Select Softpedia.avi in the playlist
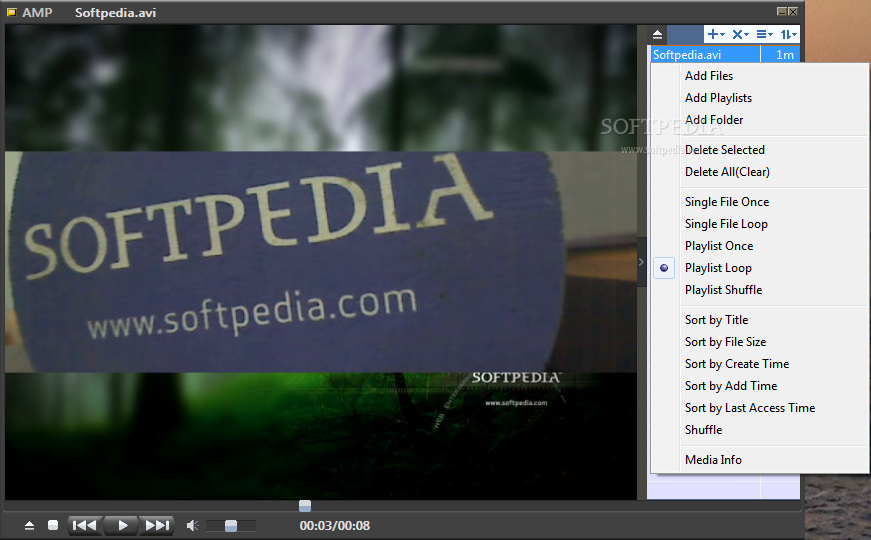This screenshot has width=871, height=540. click(x=704, y=54)
